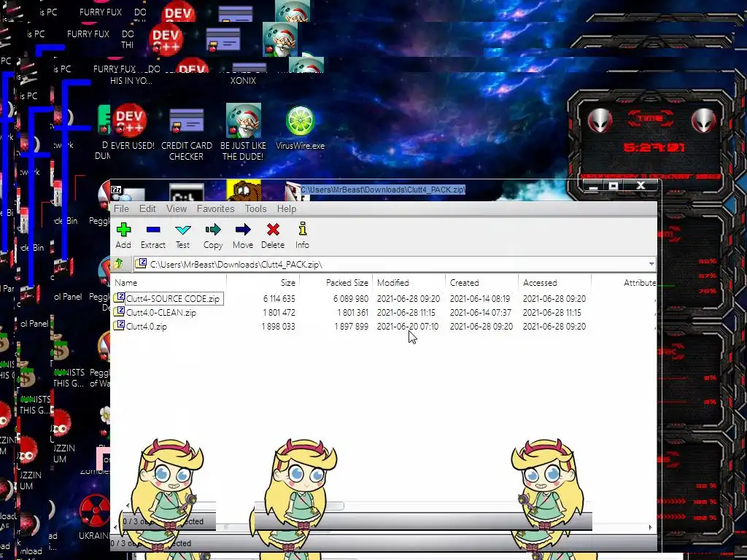The height and width of the screenshot is (560, 747).
Task: Click the 7-Zip address path field
Action: pos(390,264)
